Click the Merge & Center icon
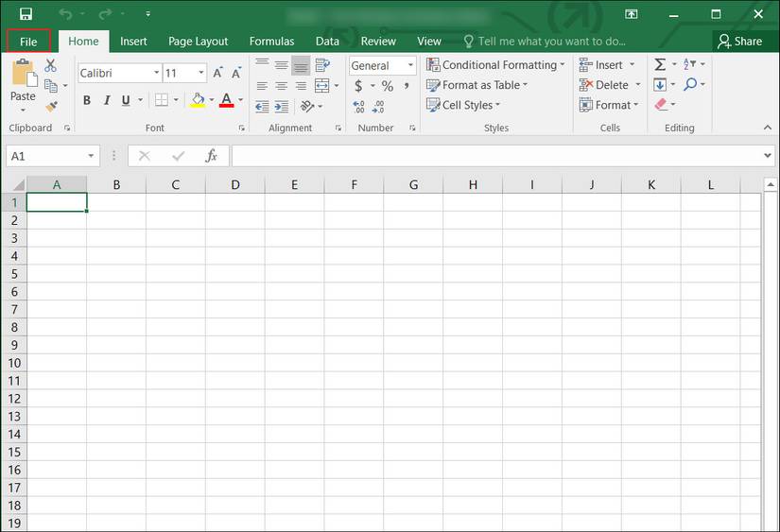Image resolution: width=780 pixels, height=532 pixels. (x=321, y=86)
